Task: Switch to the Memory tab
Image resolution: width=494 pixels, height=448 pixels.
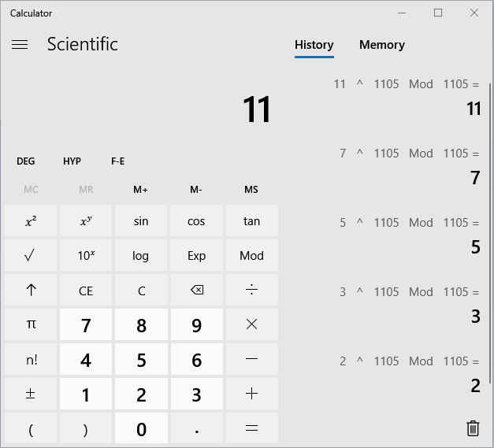Action: click(x=381, y=45)
